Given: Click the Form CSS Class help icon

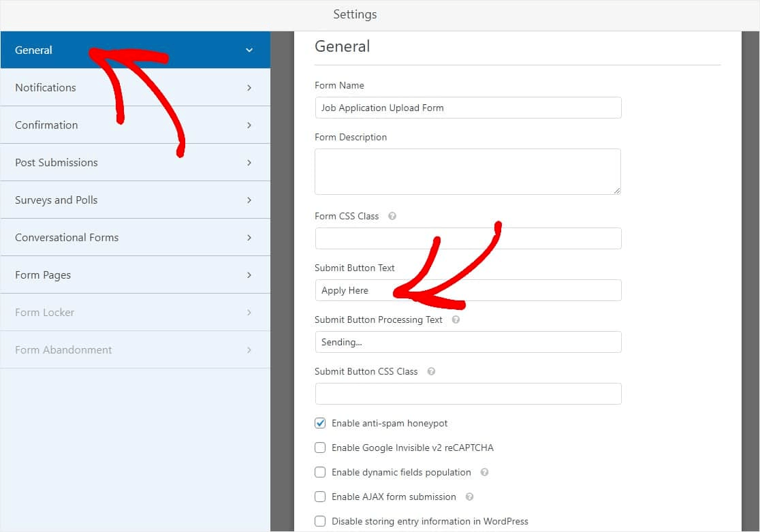Looking at the screenshot, I should coord(392,216).
